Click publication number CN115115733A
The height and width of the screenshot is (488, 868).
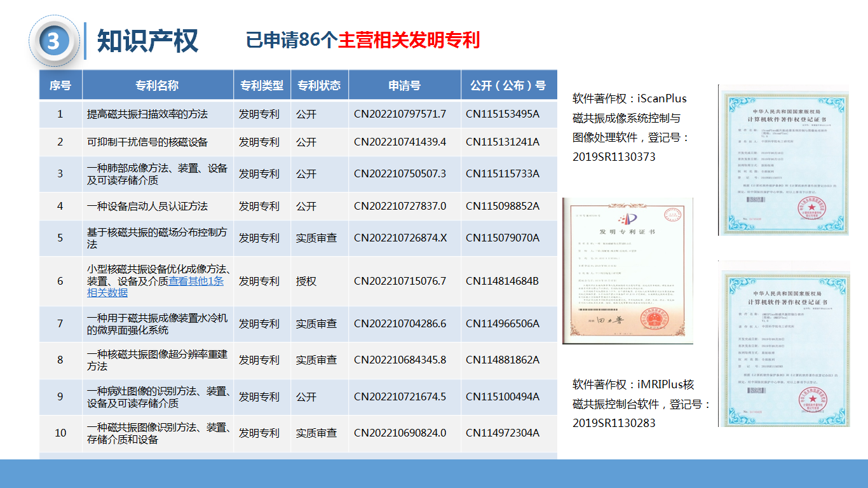coord(503,173)
